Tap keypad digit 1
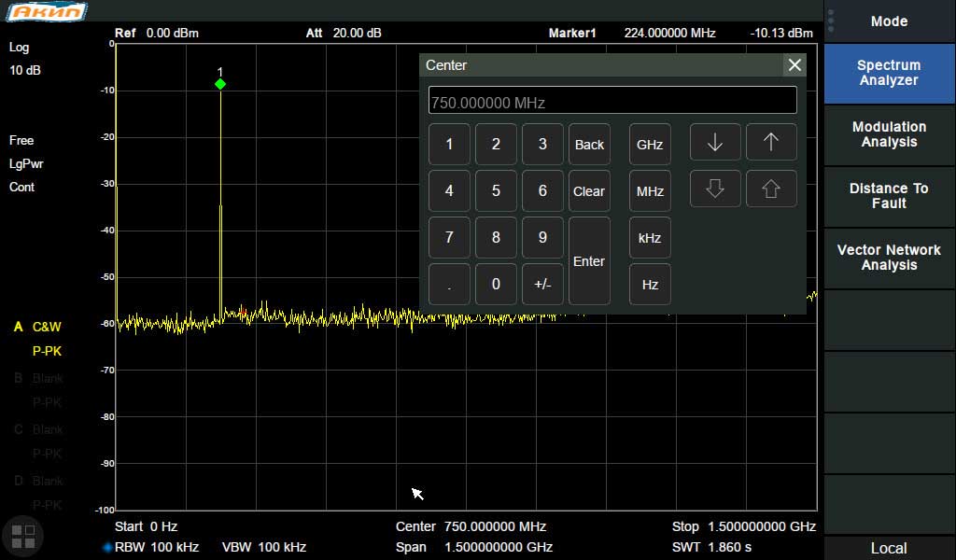This screenshot has height=560, width=956. pos(449,145)
